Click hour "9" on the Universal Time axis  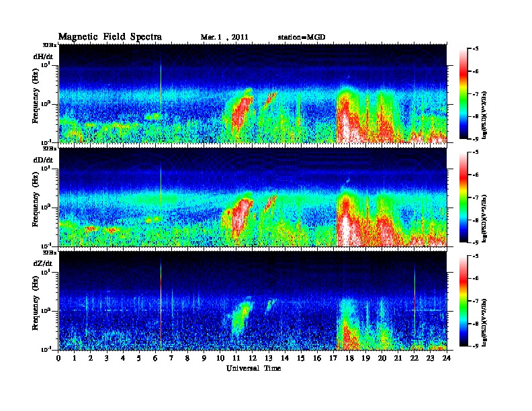[204, 358]
